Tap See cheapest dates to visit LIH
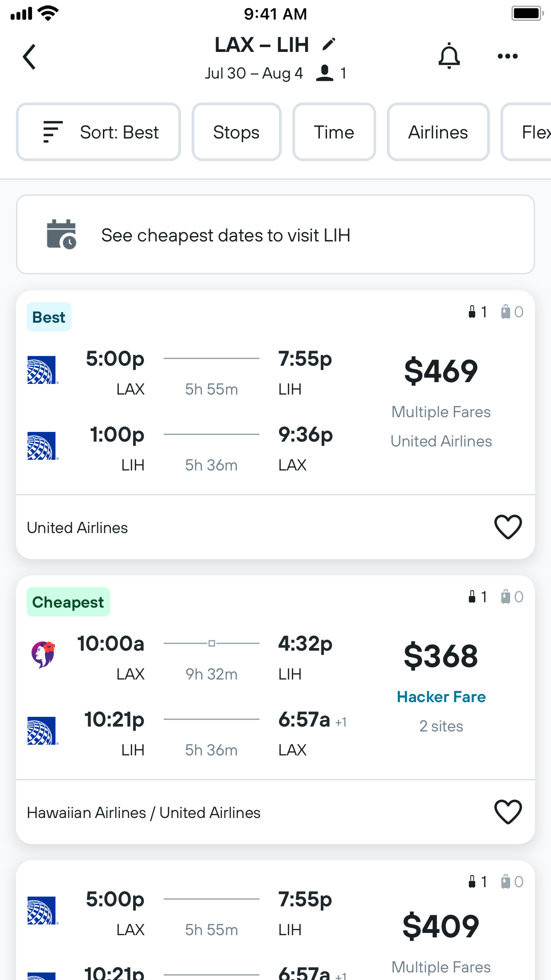The width and height of the screenshot is (551, 980). [226, 235]
